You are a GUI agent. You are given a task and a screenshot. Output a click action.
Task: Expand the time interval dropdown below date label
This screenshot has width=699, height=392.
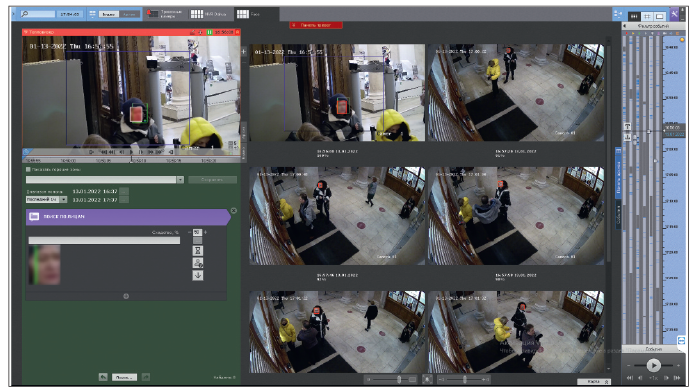click(63, 199)
